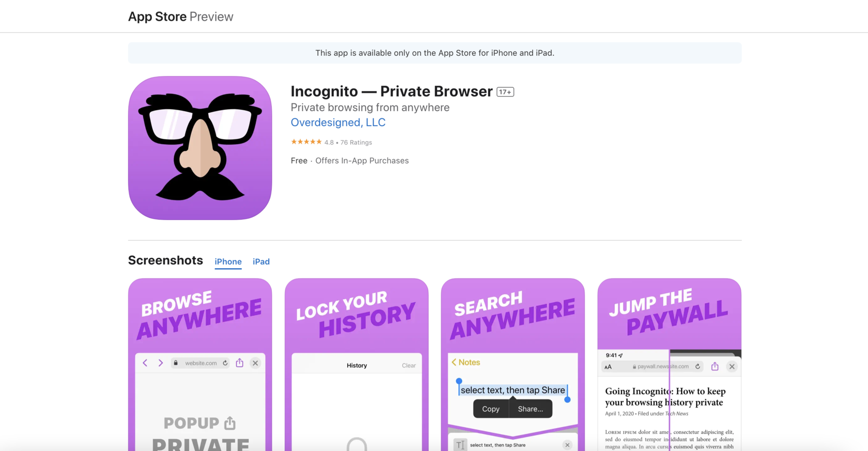Screen dimensions: 868x451
Task: Switch to iPad screenshots tab
Action: click(x=261, y=261)
